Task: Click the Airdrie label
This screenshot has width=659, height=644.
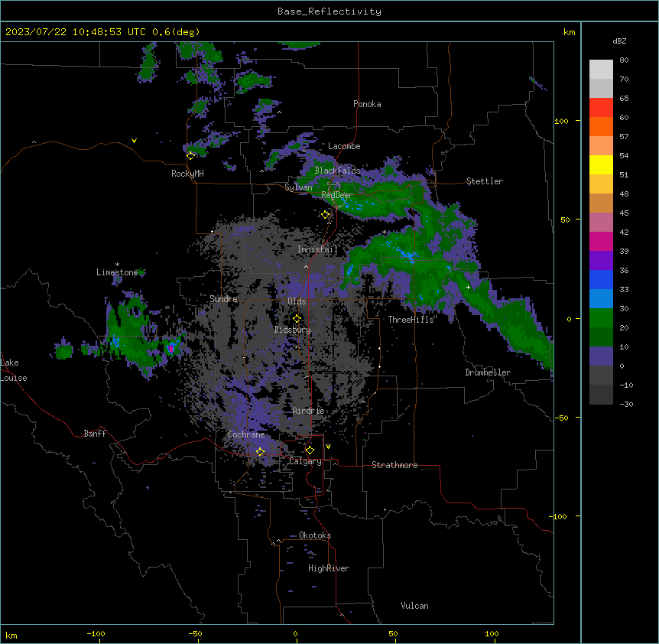Action: pos(309,411)
